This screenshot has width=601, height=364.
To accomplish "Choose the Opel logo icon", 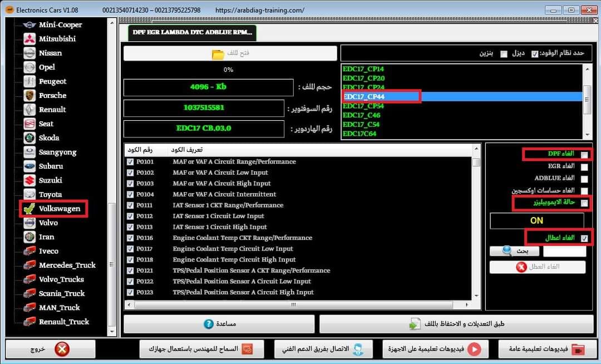I will [29, 67].
